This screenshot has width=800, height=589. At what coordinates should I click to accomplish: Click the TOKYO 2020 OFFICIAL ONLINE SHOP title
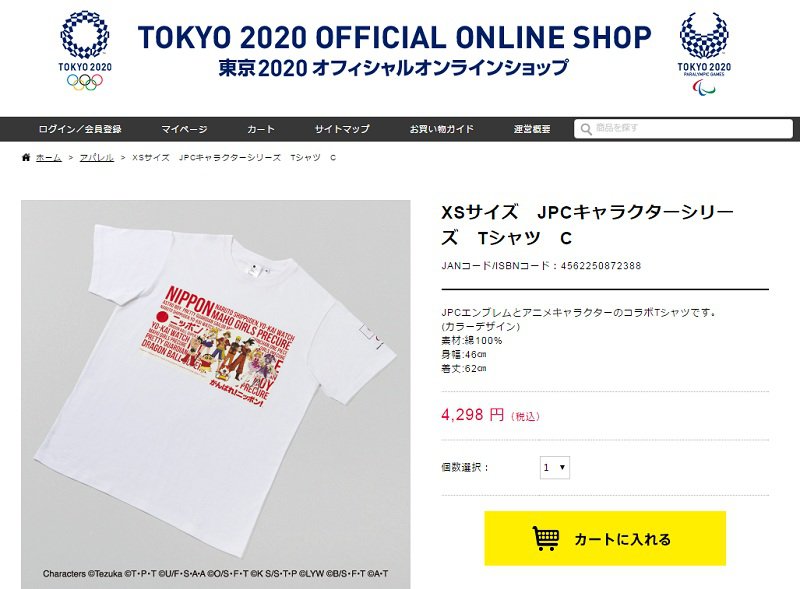394,37
